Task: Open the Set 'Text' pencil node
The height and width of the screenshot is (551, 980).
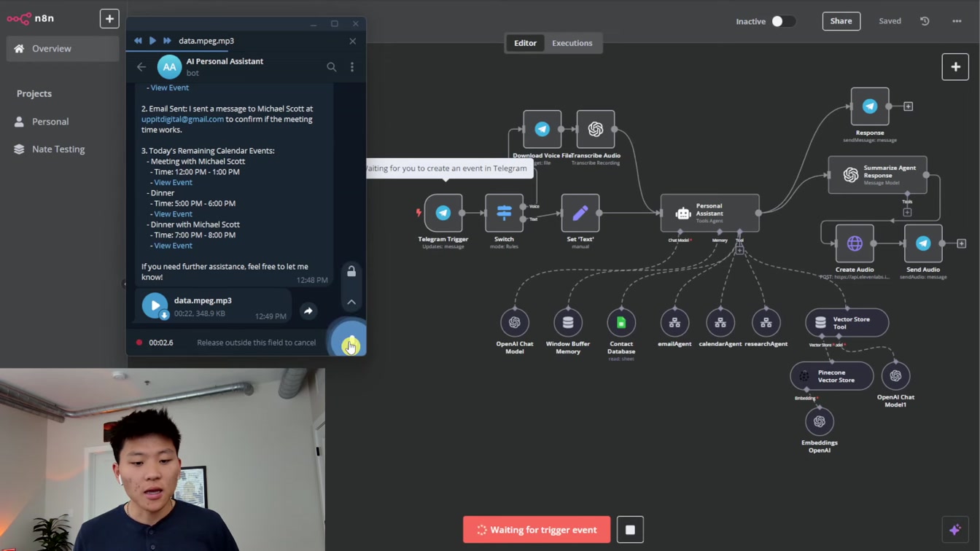Action: tap(580, 213)
